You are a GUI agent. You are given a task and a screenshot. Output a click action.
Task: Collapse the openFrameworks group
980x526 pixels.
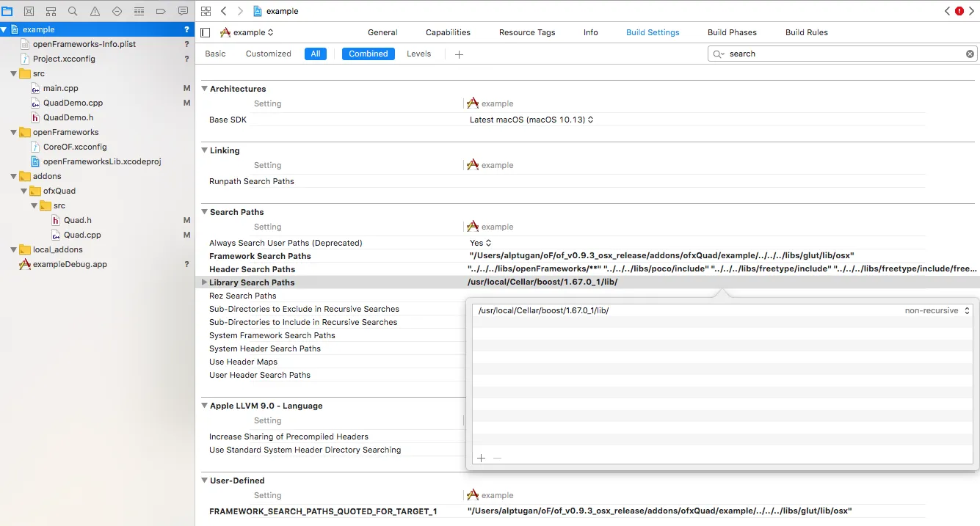tap(14, 132)
